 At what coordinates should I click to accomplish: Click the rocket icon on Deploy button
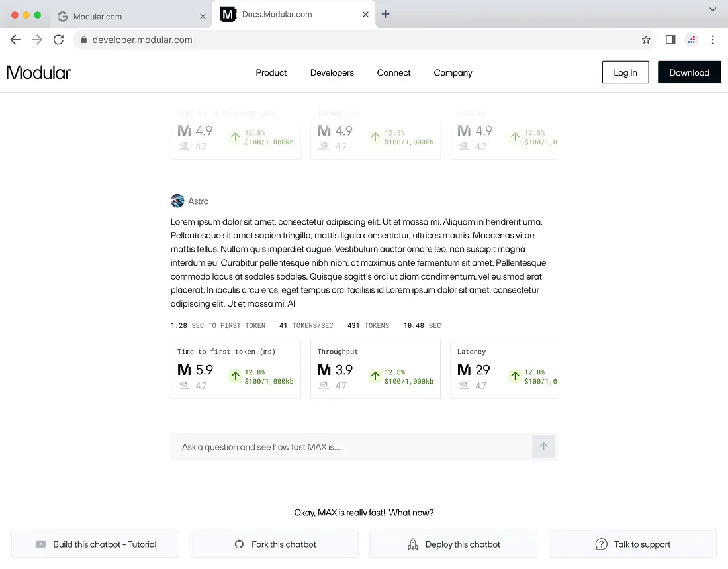pyautogui.click(x=413, y=544)
